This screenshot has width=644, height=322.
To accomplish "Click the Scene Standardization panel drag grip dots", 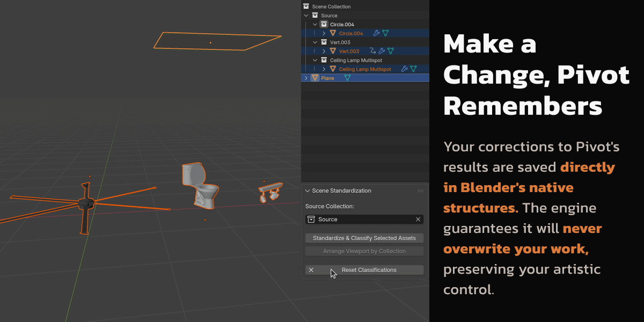I will coord(420,191).
